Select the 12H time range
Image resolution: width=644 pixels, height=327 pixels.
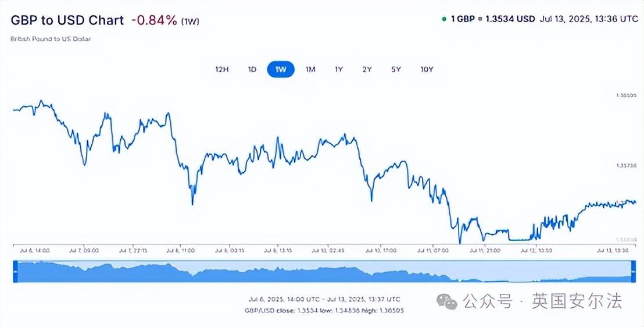222,69
